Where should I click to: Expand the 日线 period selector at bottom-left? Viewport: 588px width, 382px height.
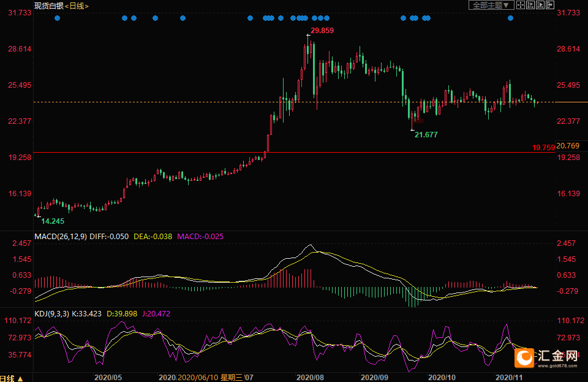(11, 378)
